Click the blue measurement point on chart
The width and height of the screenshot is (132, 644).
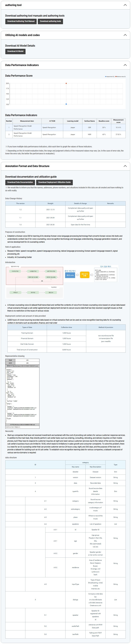tap(66, 104)
